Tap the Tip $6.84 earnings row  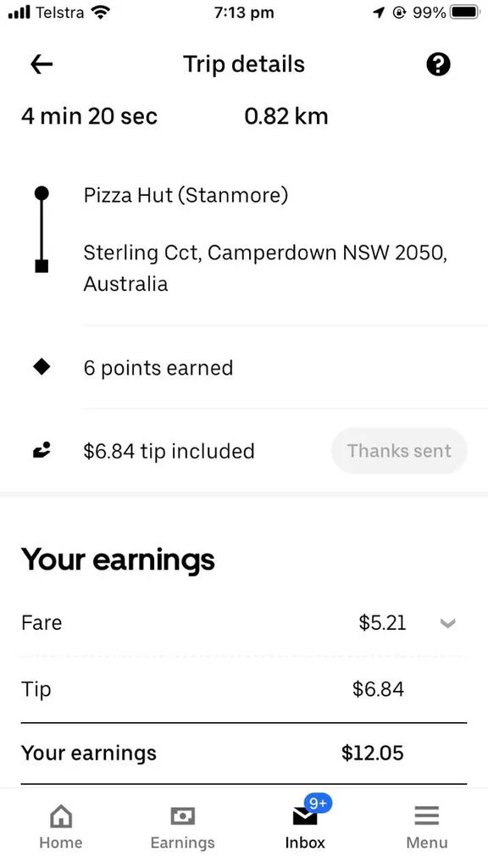244,690
